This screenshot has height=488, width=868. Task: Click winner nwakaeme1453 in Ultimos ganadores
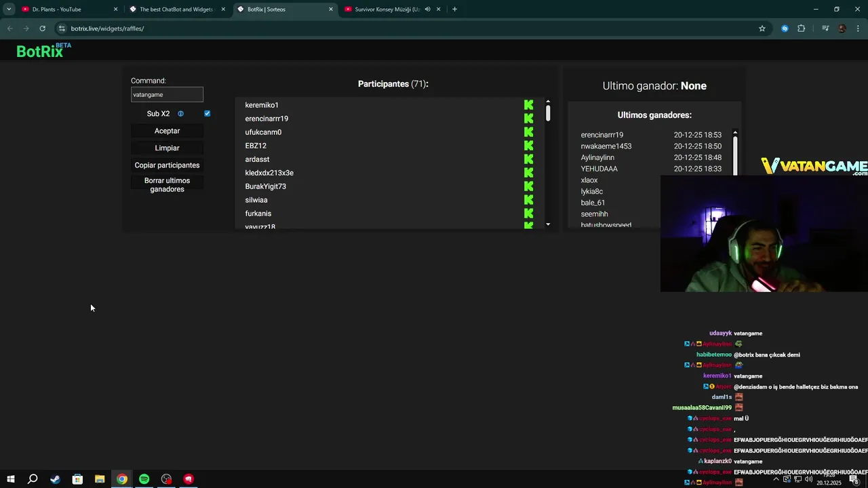pyautogui.click(x=606, y=146)
